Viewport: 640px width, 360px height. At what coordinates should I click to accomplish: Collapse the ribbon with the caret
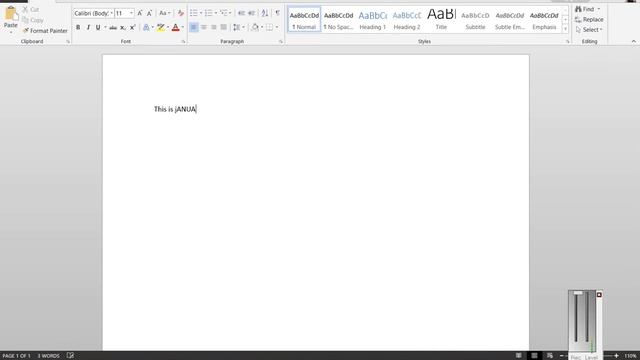coord(633,42)
